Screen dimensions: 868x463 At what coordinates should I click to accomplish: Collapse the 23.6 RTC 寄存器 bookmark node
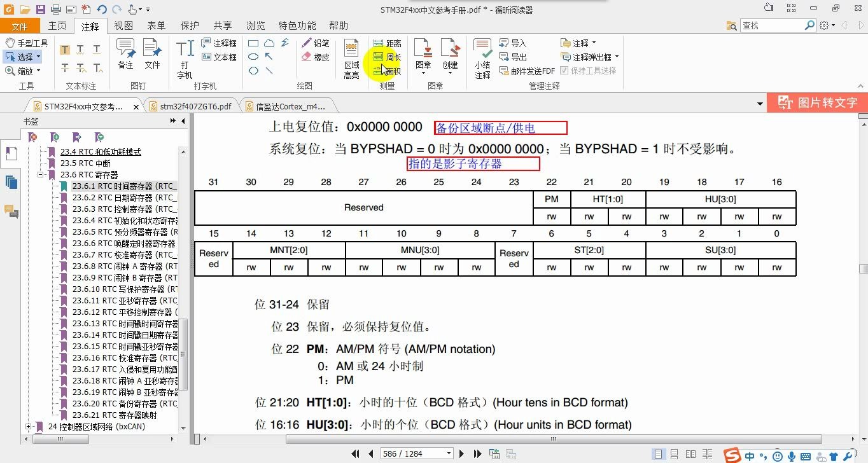click(x=39, y=174)
